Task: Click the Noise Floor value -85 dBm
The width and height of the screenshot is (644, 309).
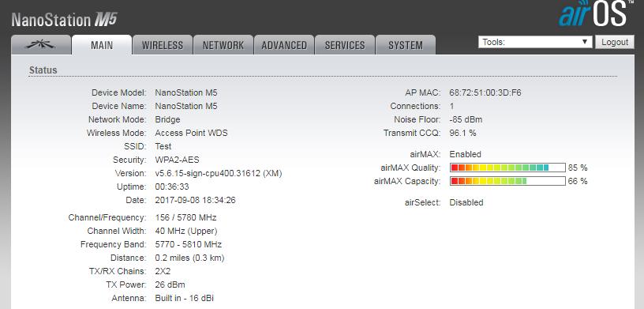Action: point(466,120)
